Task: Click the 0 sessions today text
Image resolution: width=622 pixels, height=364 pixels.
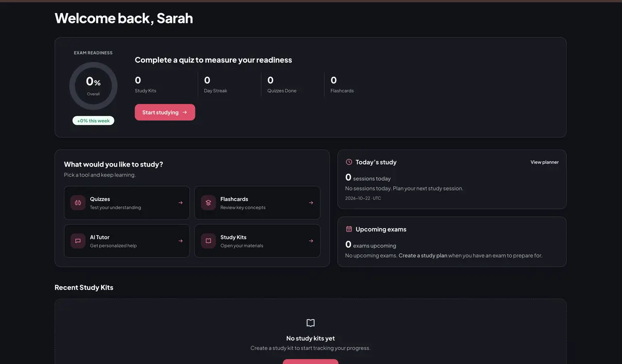Action: tap(368, 178)
